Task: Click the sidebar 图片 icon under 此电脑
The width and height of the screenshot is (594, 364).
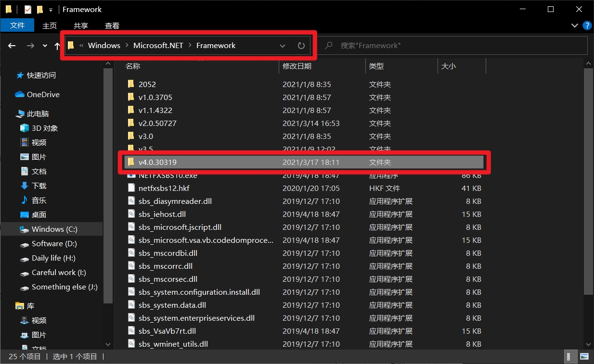Action: tap(25, 157)
